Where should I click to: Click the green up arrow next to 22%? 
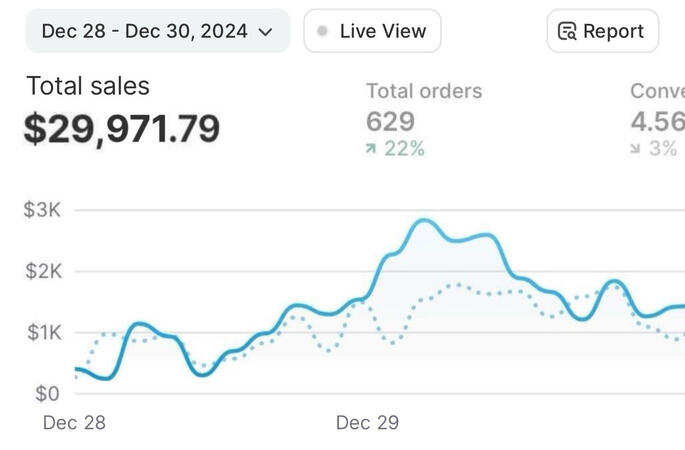(x=372, y=149)
